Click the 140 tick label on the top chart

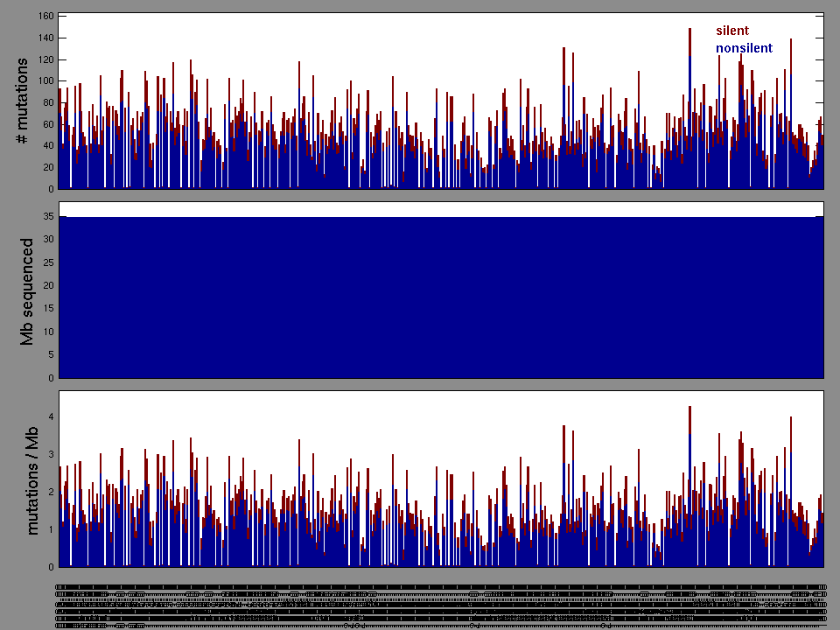45,38
